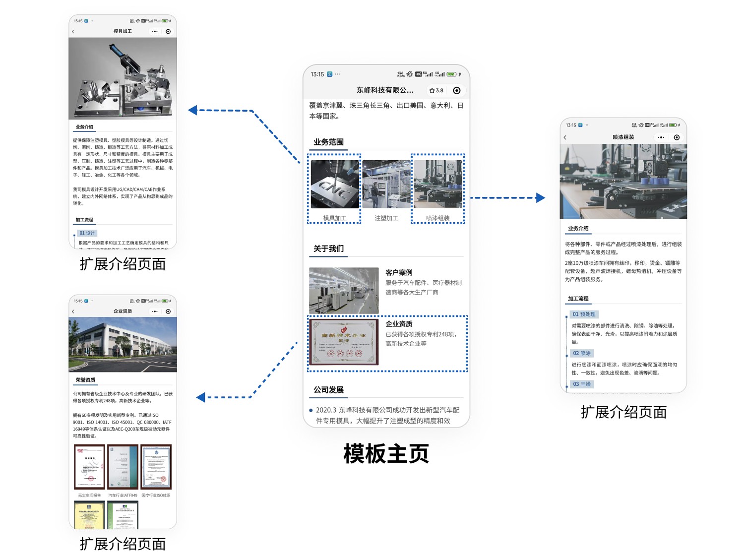Tap 加工流程 heading on 模具加工 page

(x=84, y=220)
